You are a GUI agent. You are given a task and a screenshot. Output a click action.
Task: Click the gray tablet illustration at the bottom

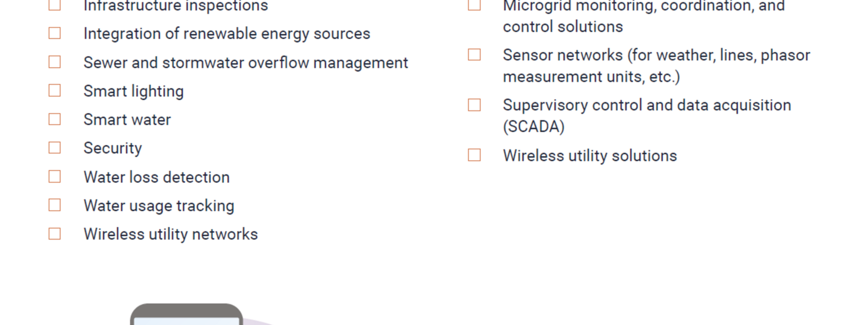tap(186, 314)
